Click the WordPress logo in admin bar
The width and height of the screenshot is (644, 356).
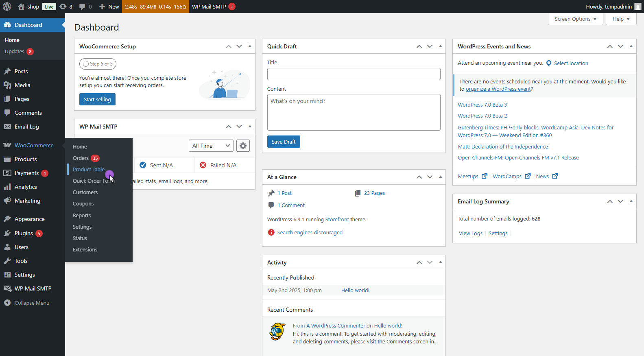tap(7, 7)
